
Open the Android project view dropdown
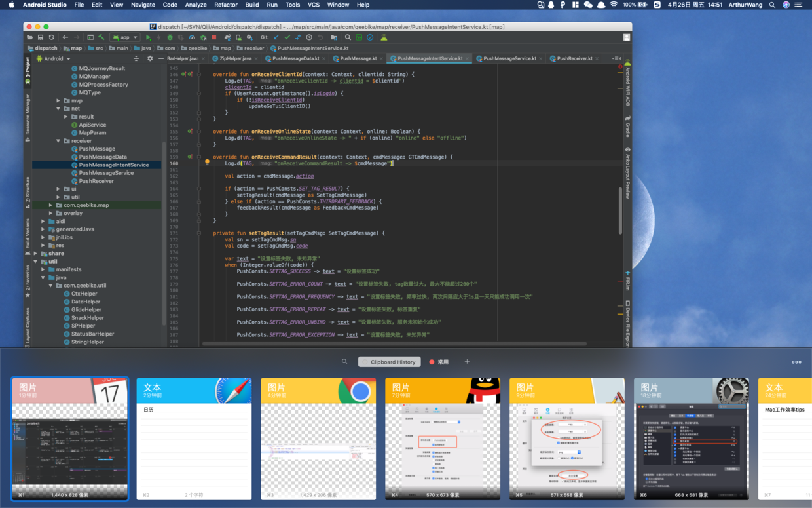(x=54, y=58)
